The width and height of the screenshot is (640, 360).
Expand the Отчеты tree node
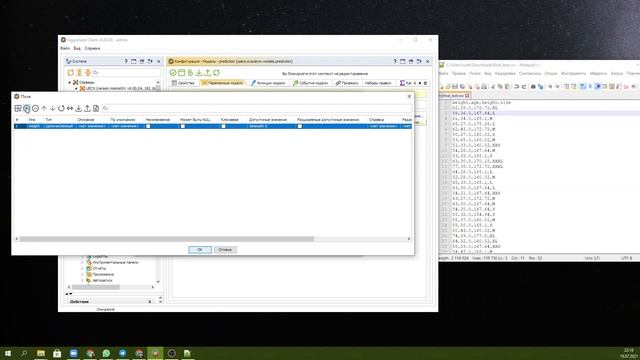(x=82, y=269)
